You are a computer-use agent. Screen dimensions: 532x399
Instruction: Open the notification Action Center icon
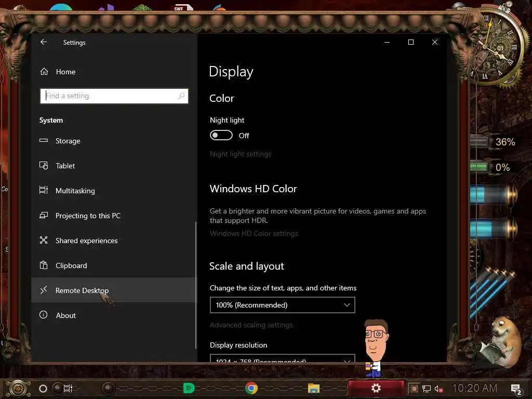pyautogui.click(x=516, y=389)
